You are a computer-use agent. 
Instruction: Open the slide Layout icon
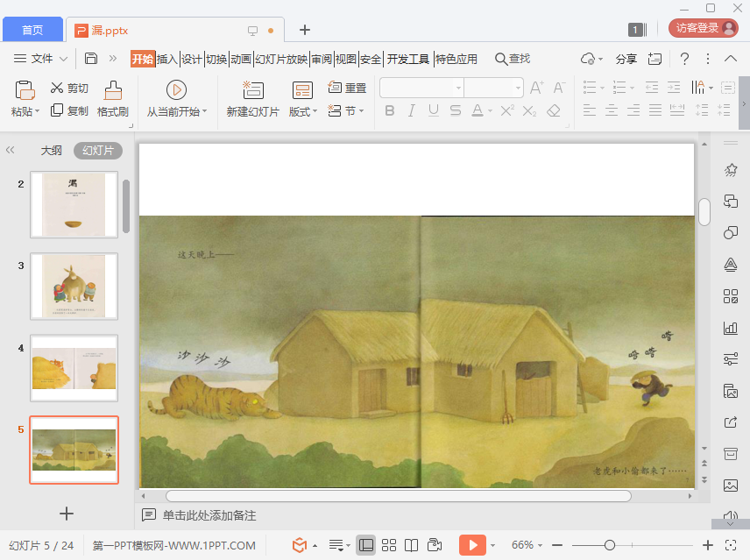pyautogui.click(x=302, y=90)
